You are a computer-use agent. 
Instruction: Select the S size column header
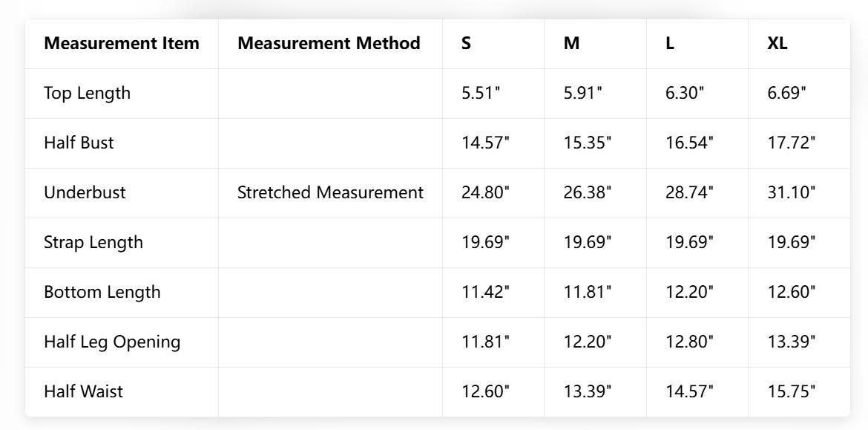(466, 43)
